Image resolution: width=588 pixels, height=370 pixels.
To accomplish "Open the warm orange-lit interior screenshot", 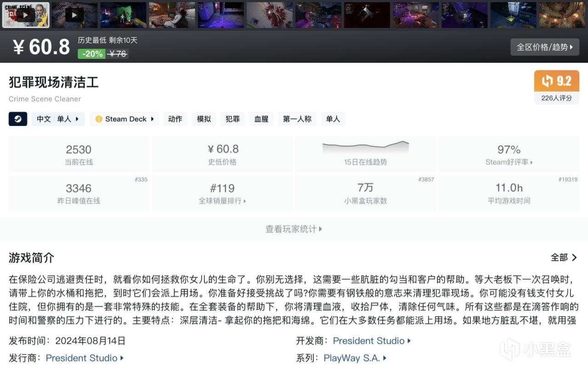I will coord(562,15).
